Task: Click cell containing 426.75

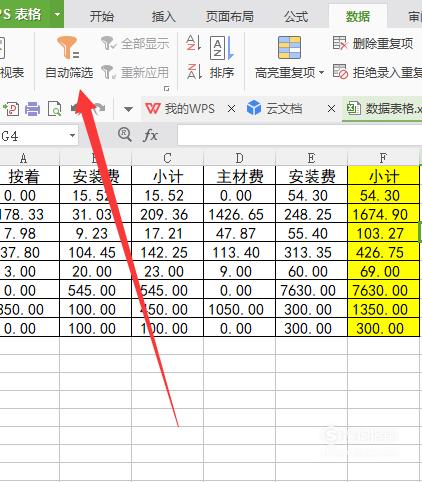Action: 383,252
